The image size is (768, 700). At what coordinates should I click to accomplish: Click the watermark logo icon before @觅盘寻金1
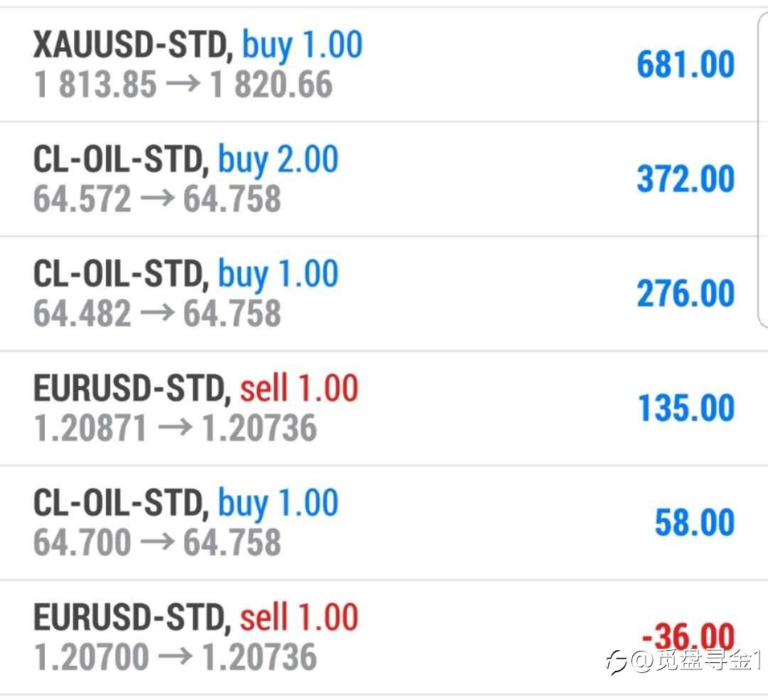point(616,662)
